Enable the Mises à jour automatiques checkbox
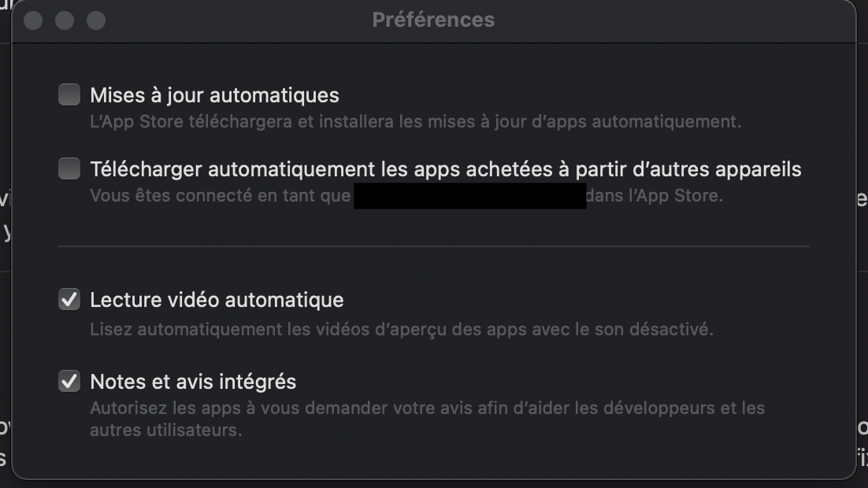This screenshot has height=488, width=868. [x=69, y=95]
